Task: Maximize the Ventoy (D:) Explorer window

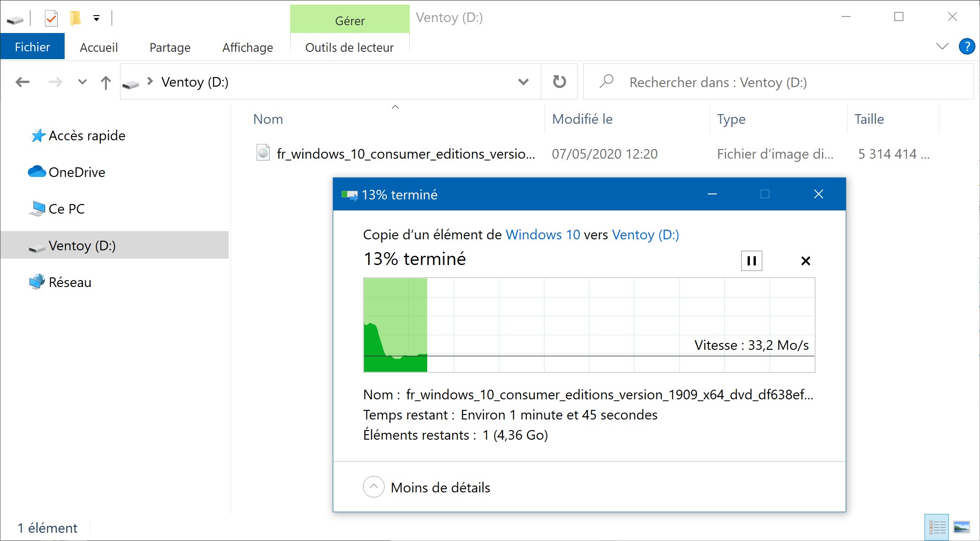Action: (899, 17)
